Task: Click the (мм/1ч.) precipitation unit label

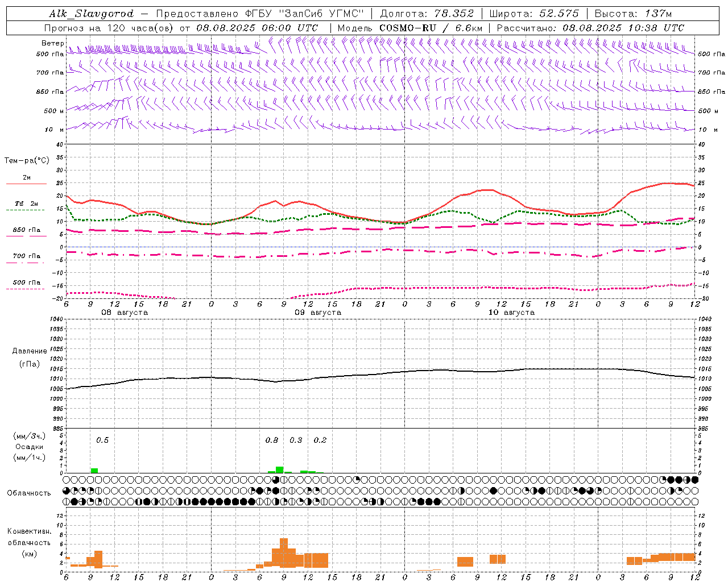Action: 29,458
